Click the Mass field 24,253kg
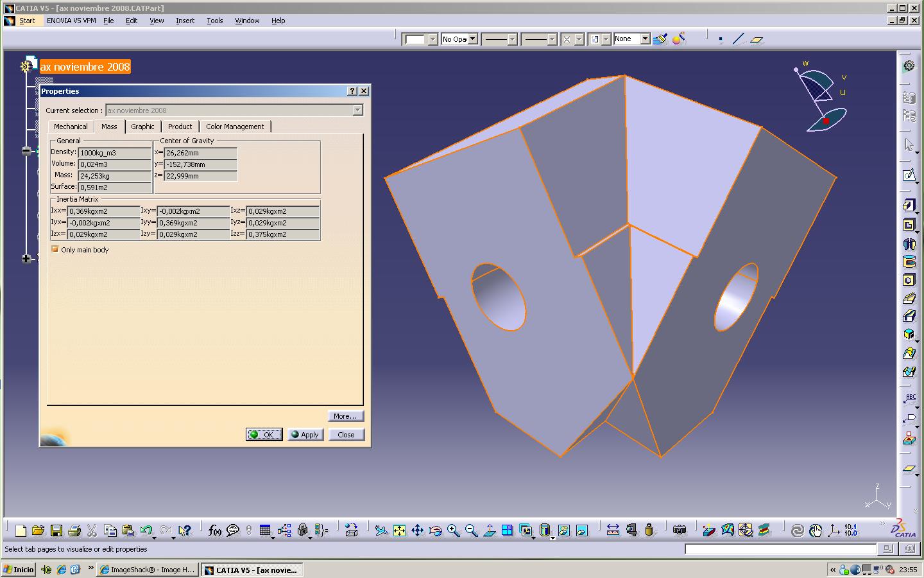This screenshot has height=578, width=924. coord(115,176)
